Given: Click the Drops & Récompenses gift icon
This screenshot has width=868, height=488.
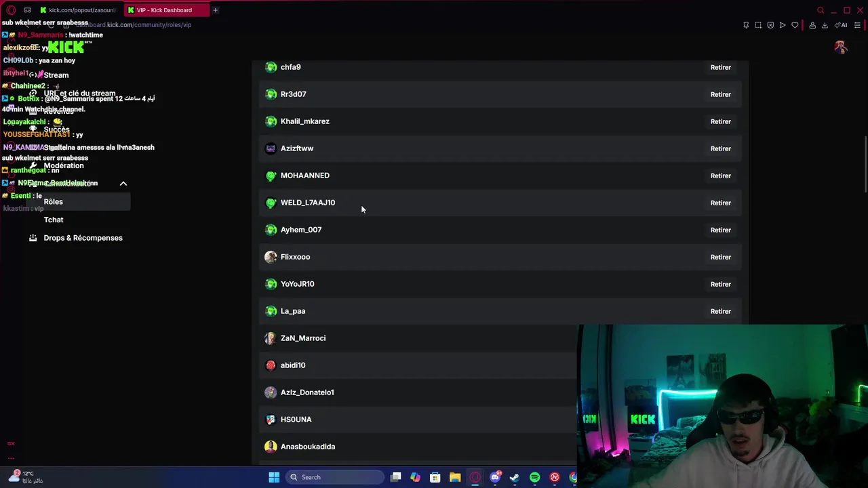Looking at the screenshot, I should click(x=33, y=238).
